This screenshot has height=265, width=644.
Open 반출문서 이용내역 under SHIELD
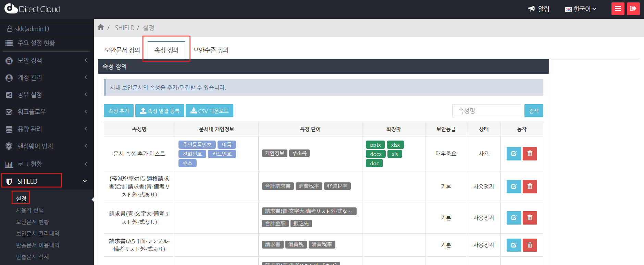[x=38, y=245]
